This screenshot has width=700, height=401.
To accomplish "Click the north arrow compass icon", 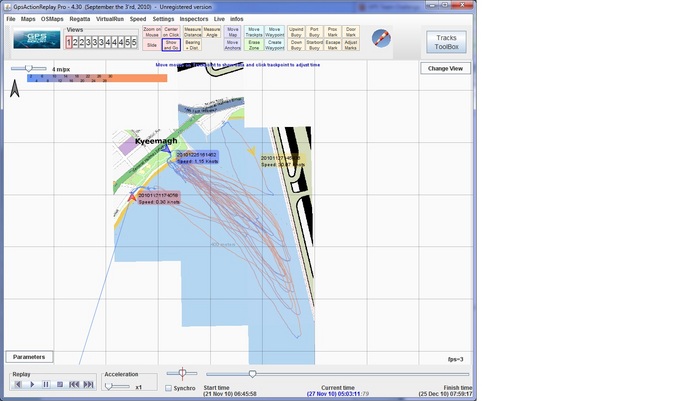I will (x=15, y=88).
